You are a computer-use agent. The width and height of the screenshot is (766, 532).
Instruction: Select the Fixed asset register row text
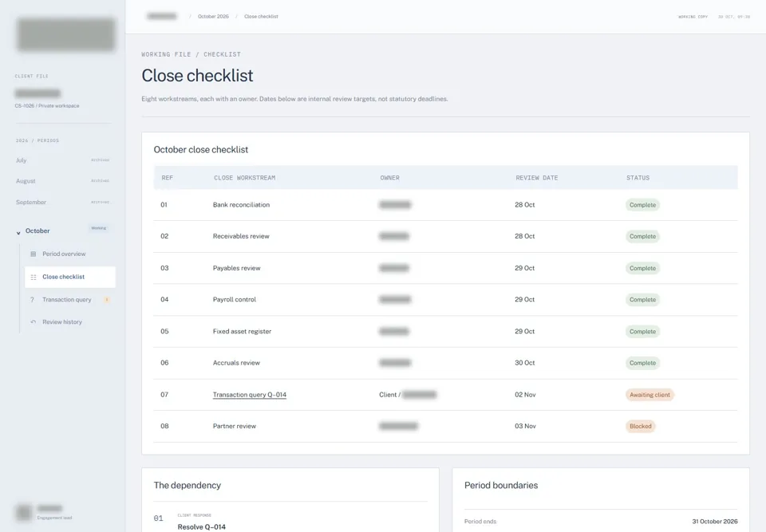click(242, 331)
